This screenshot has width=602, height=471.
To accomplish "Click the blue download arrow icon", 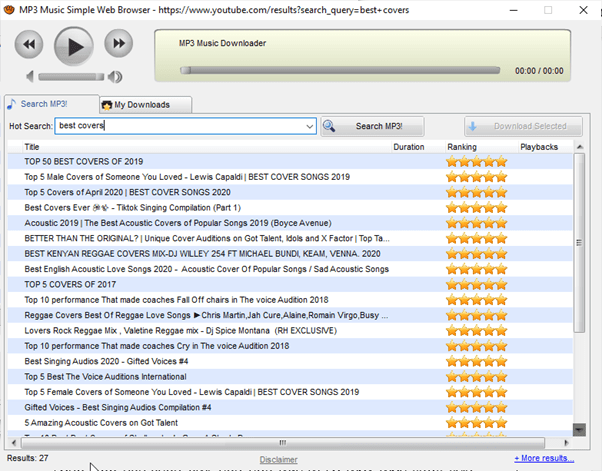I will pyautogui.click(x=473, y=126).
